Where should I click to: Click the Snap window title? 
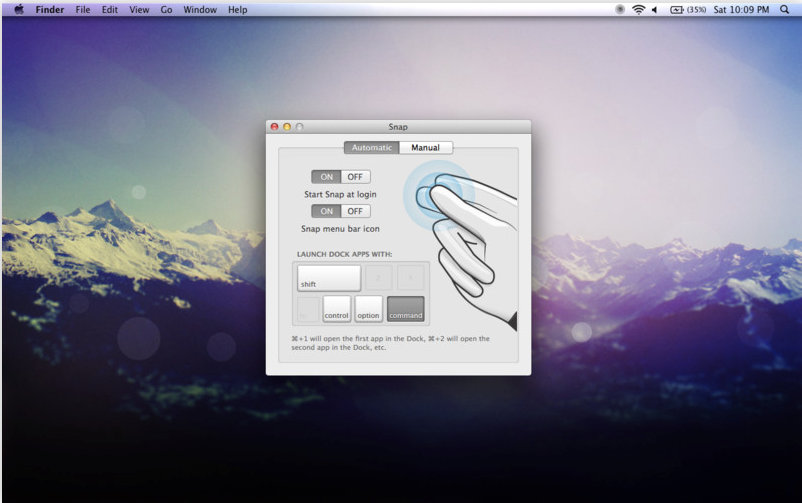coord(398,127)
